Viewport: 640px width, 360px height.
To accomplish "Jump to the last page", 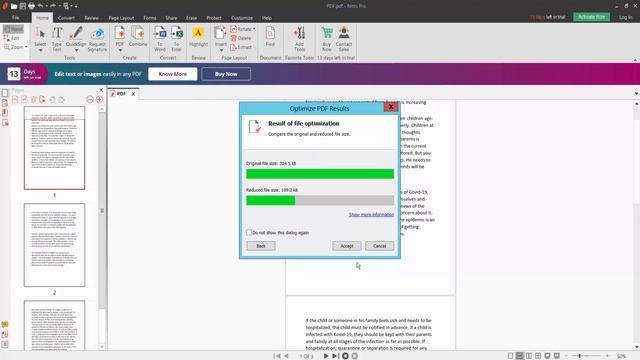I will [335, 356].
